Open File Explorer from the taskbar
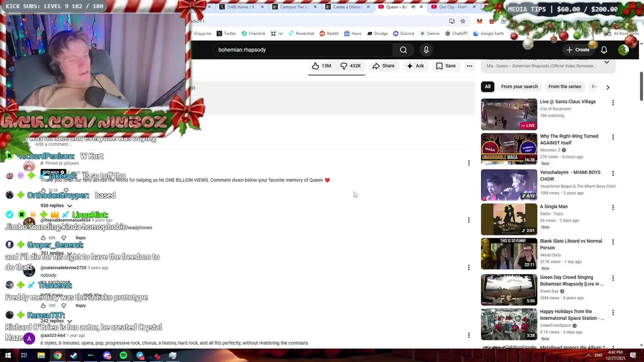644x362 pixels. pos(41,355)
